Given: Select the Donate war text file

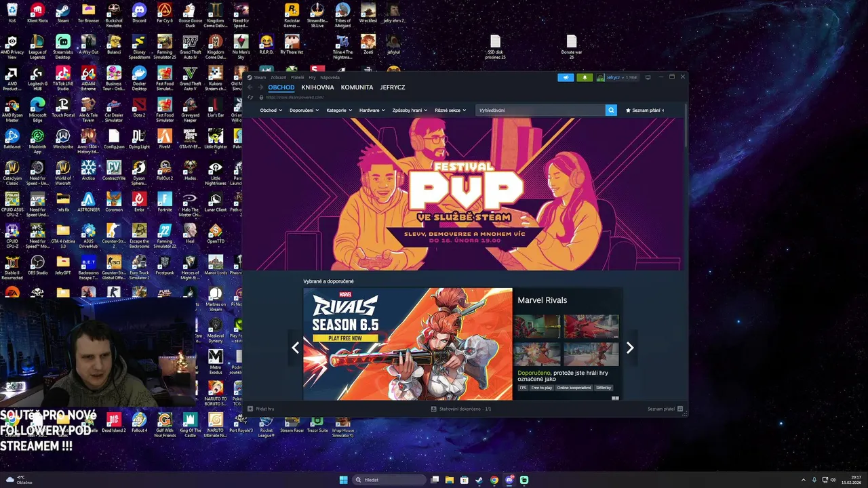Looking at the screenshot, I should 572,47.
